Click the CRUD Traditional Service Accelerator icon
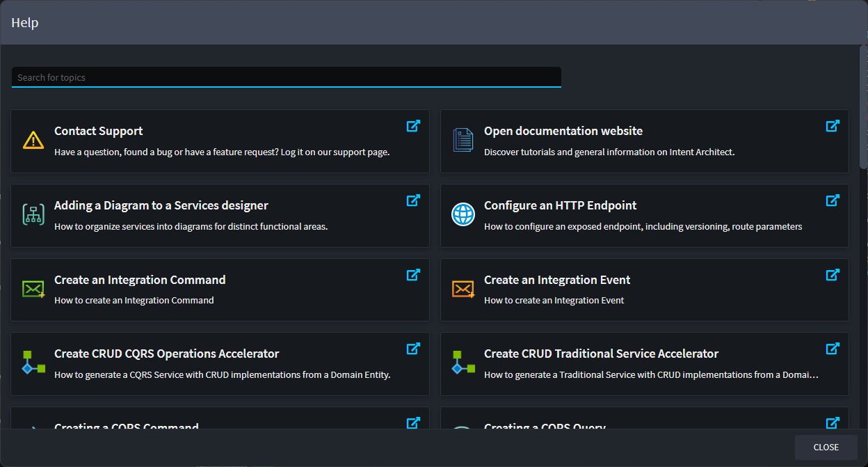This screenshot has width=868, height=467. coord(463,363)
